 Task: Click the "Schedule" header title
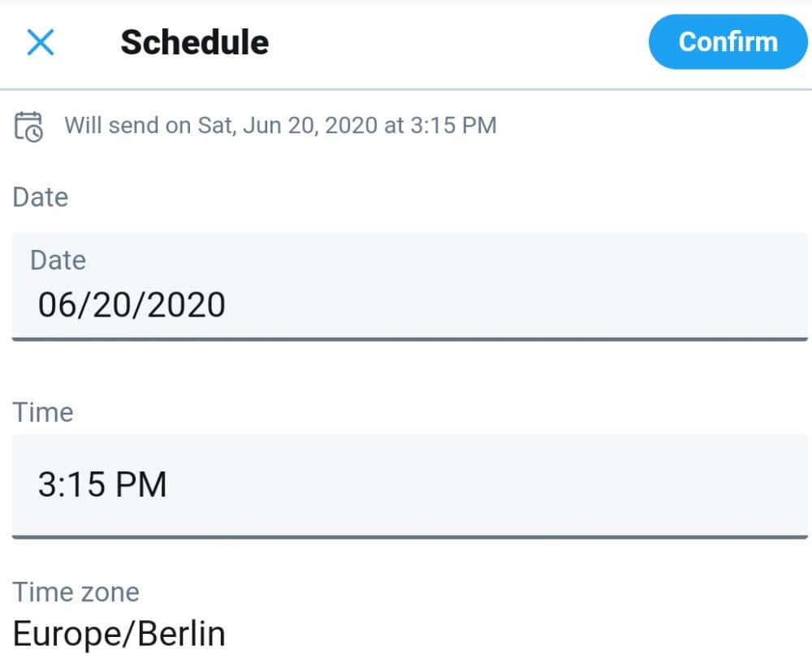(x=195, y=42)
